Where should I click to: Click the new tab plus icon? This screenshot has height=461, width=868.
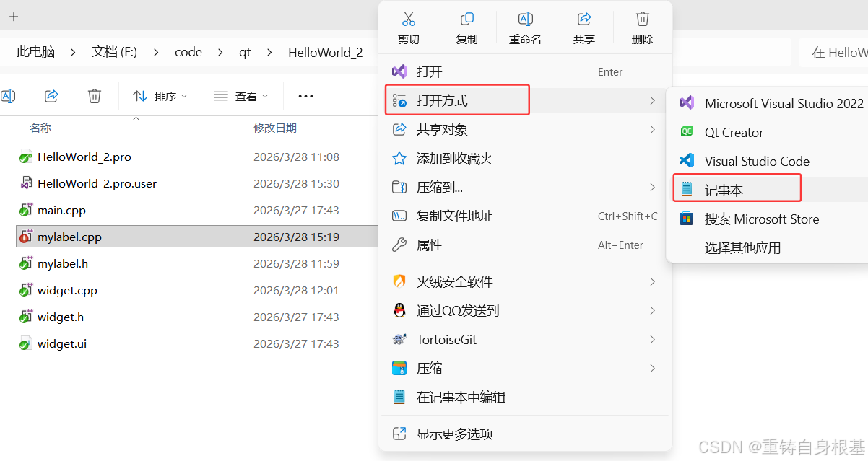pos(13,16)
